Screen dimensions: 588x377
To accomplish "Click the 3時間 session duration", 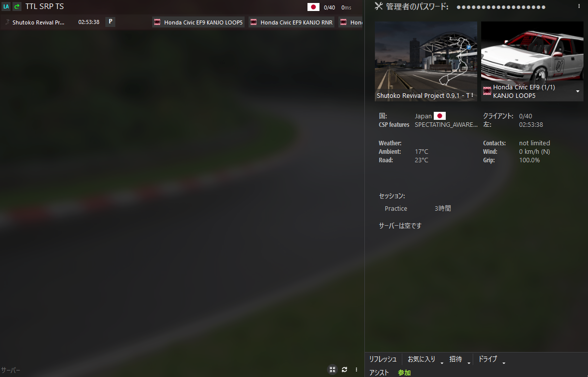I will [443, 208].
